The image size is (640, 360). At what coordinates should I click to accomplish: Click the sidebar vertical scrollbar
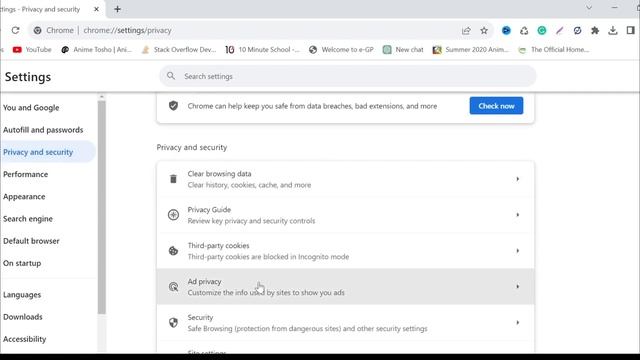[x=102, y=207]
